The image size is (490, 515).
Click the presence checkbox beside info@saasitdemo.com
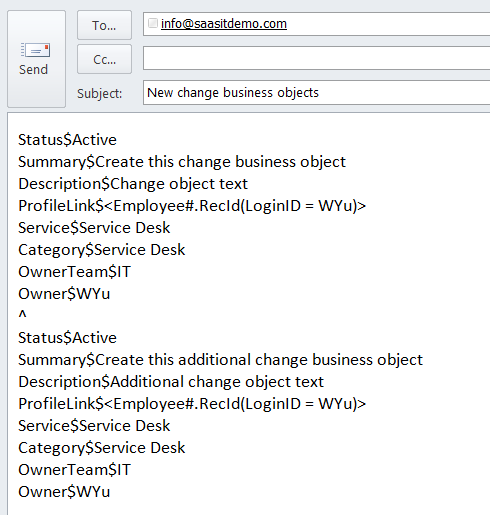pyautogui.click(x=153, y=23)
